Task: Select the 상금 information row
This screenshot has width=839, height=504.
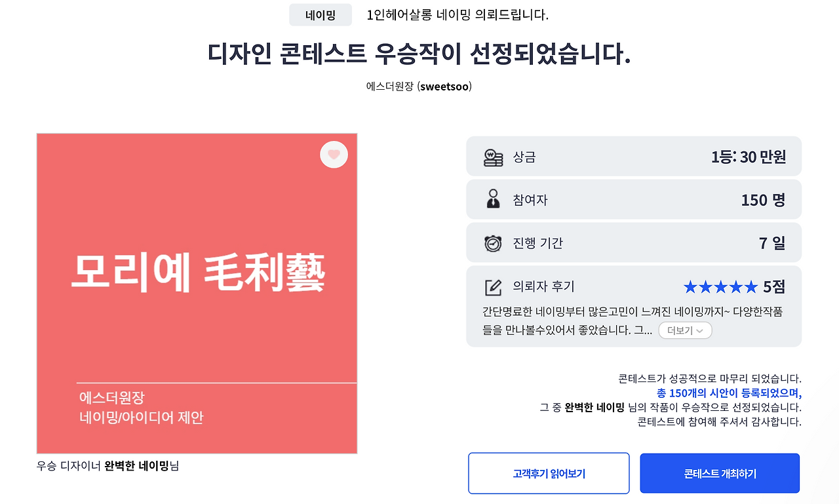Action: pos(633,156)
